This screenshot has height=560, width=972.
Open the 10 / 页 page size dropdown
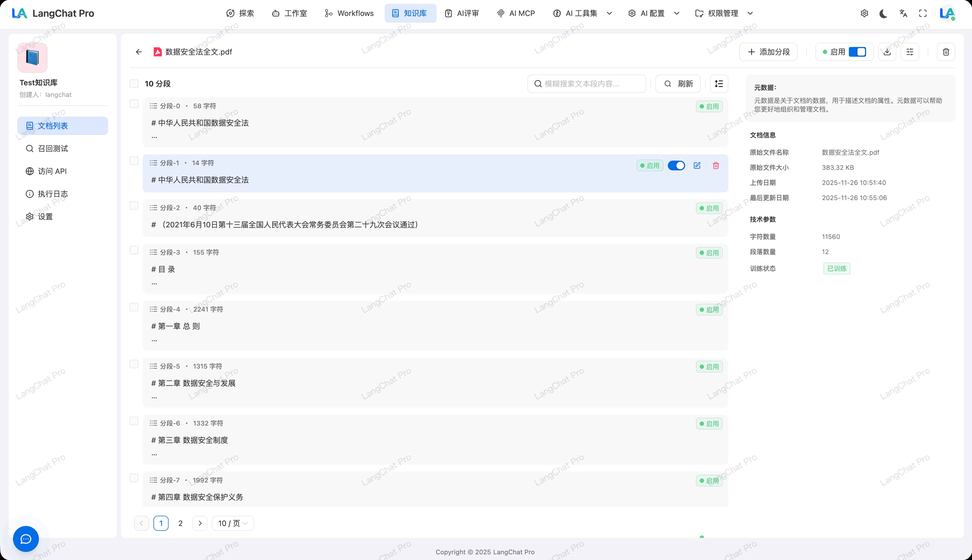pyautogui.click(x=232, y=523)
